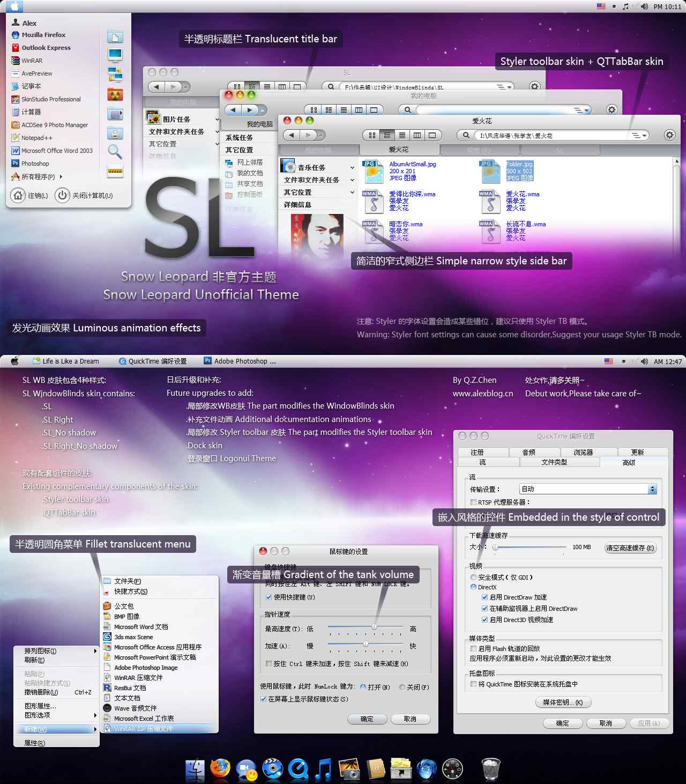The width and height of the screenshot is (686, 784).
Task: Expand 所有程序(P) submenu arrow
Action: [61, 176]
